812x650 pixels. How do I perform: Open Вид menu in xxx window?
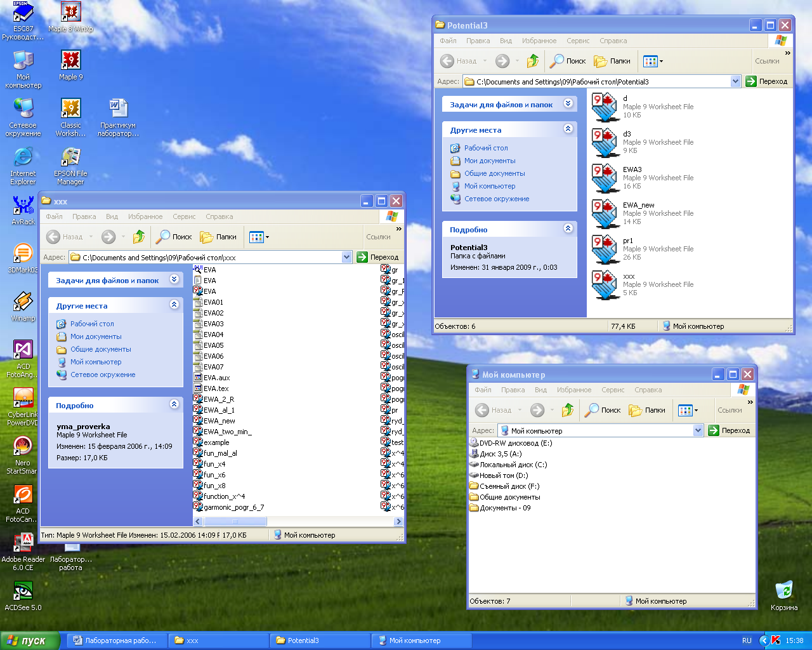click(112, 216)
